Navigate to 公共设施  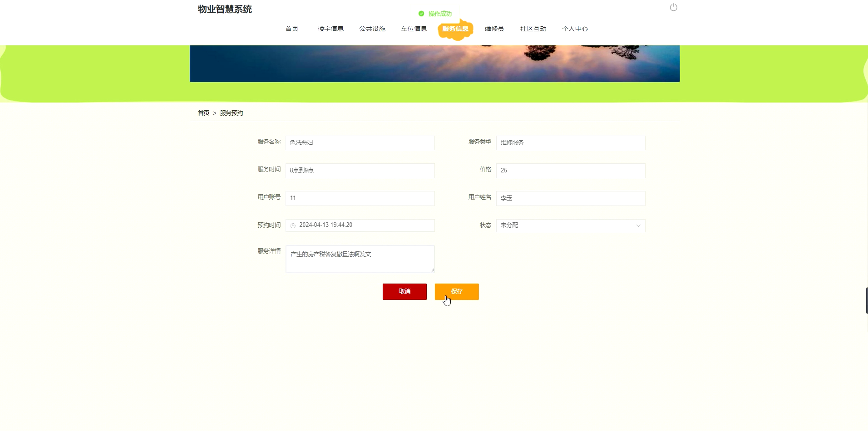[372, 29]
